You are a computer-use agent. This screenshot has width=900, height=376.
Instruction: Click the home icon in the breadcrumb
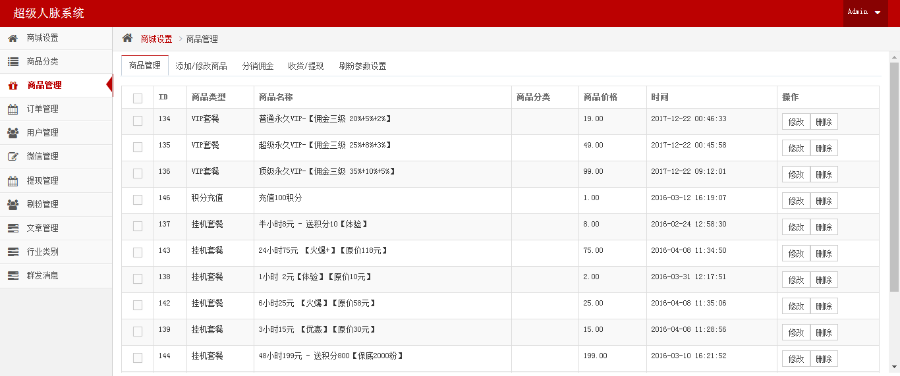click(x=127, y=38)
